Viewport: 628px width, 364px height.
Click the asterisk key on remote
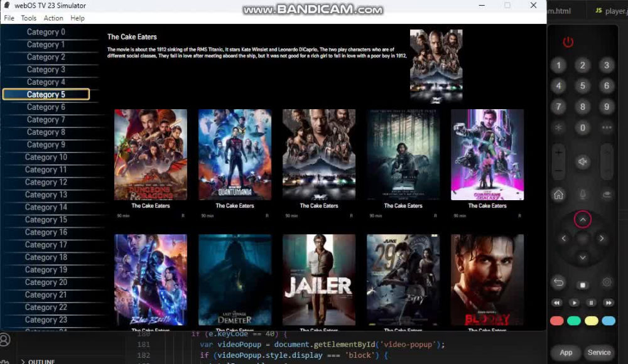[558, 128]
